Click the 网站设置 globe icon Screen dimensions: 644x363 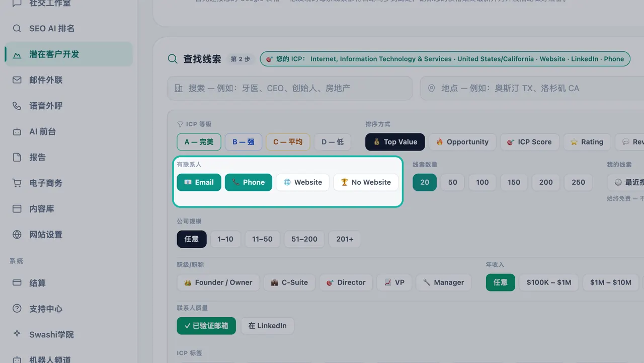(x=17, y=235)
